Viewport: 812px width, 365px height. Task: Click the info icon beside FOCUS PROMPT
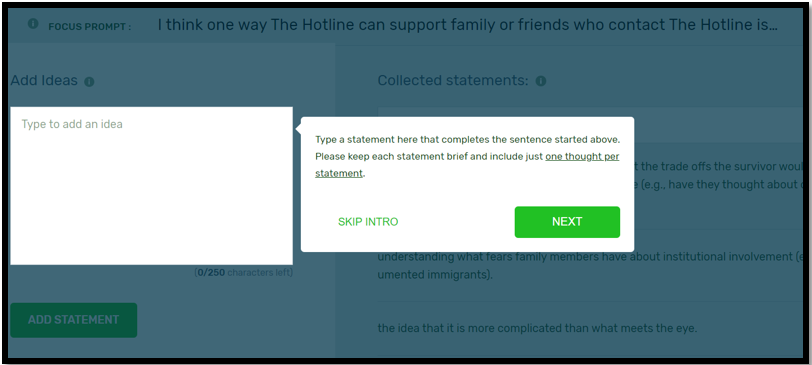33,24
